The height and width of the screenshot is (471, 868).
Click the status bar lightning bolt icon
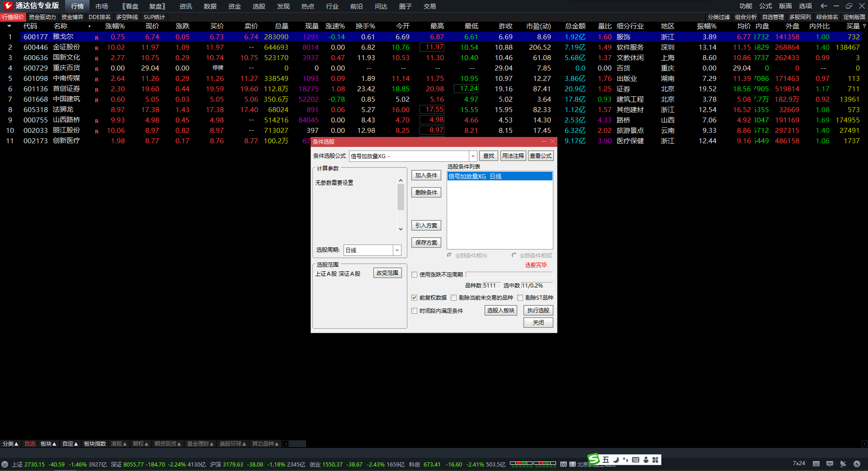[857, 464]
